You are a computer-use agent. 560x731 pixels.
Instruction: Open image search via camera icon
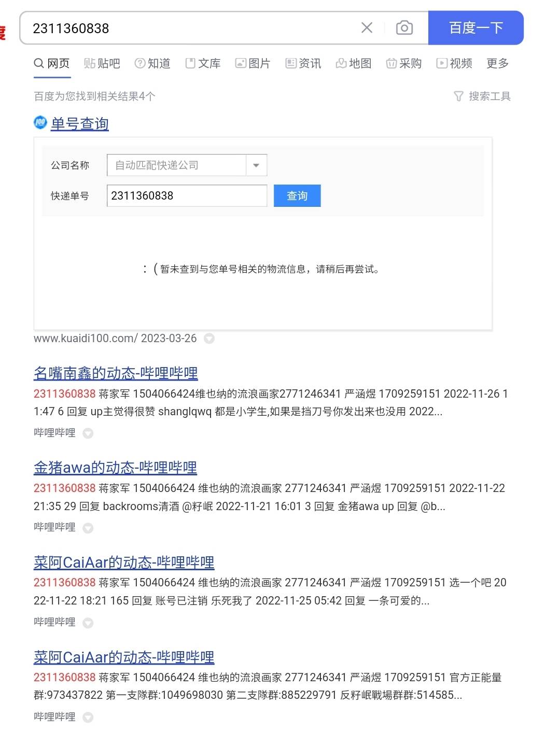[404, 28]
